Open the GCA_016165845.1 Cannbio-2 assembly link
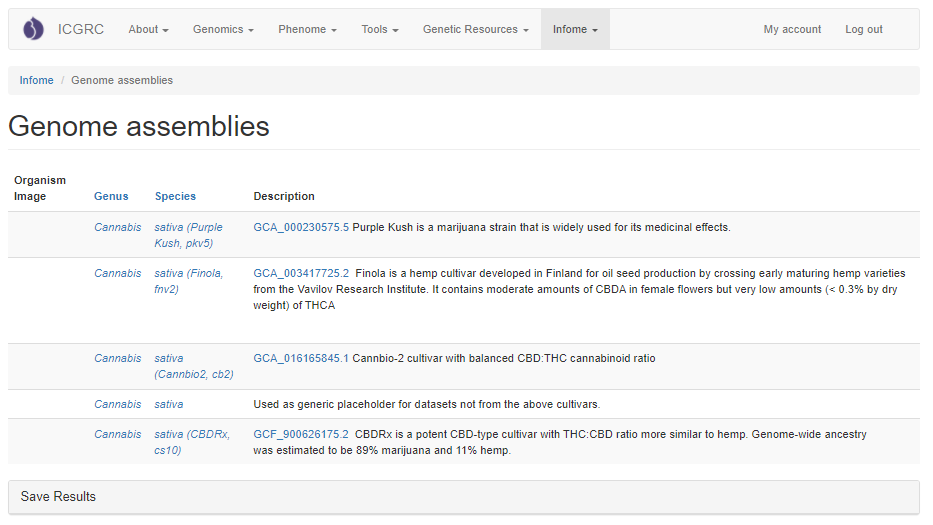 (301, 358)
